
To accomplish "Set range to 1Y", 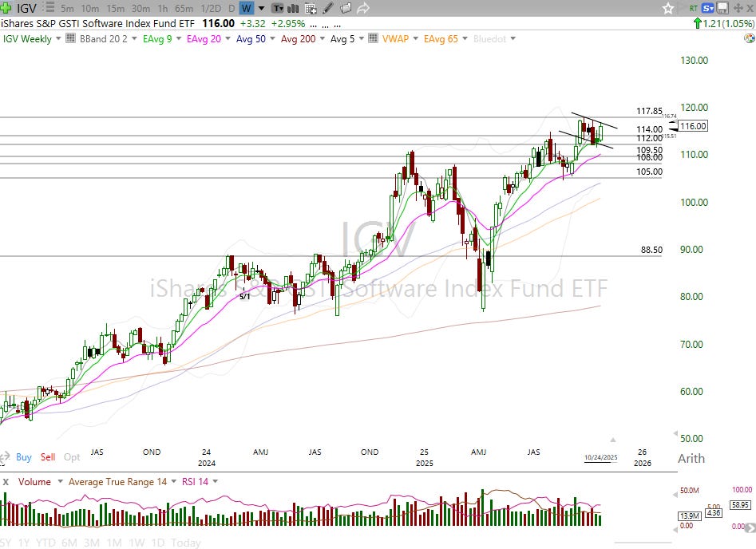I will pyautogui.click(x=24, y=543).
